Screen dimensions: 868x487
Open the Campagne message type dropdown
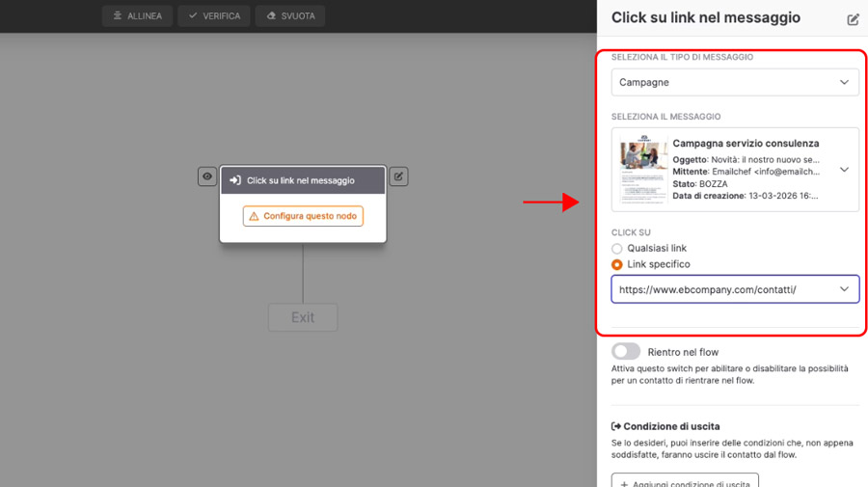pos(735,83)
